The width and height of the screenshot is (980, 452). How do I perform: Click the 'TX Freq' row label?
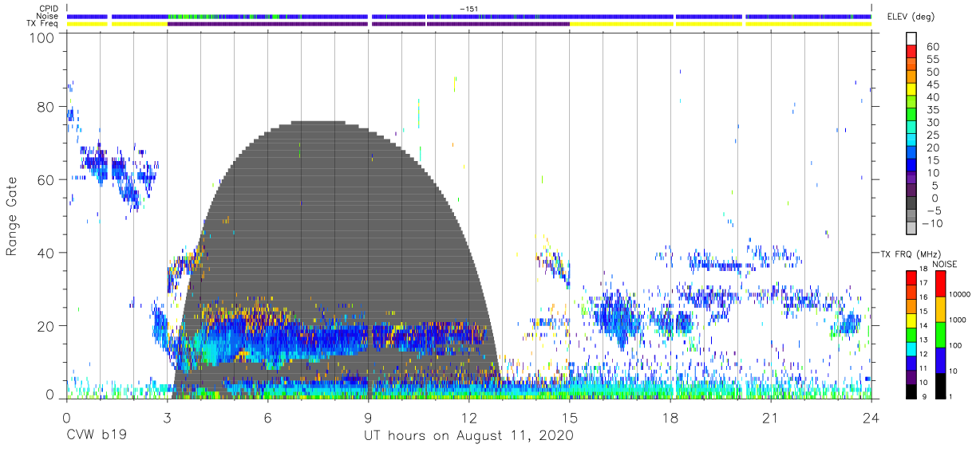(44, 24)
